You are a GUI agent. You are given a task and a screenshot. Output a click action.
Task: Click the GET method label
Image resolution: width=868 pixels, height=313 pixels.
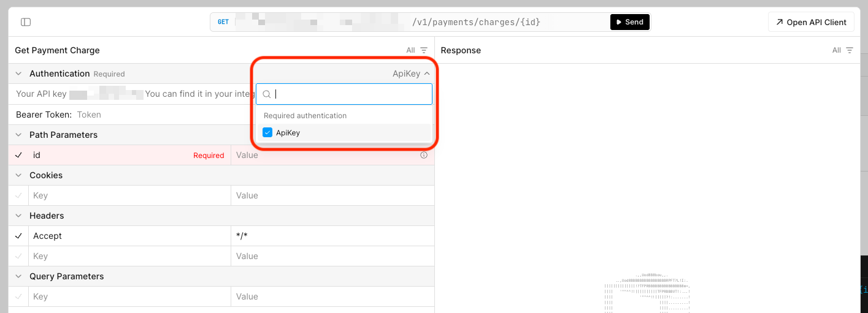[223, 22]
